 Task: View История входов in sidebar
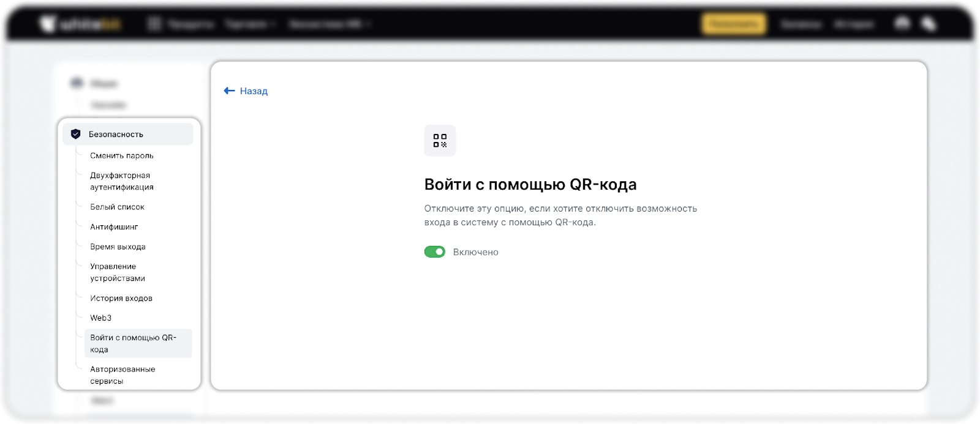point(121,298)
